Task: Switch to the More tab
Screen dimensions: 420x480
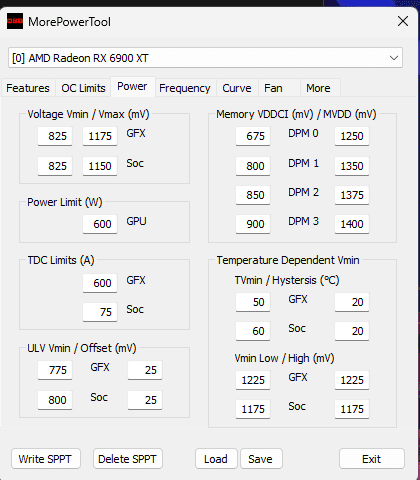Action: pyautogui.click(x=319, y=88)
